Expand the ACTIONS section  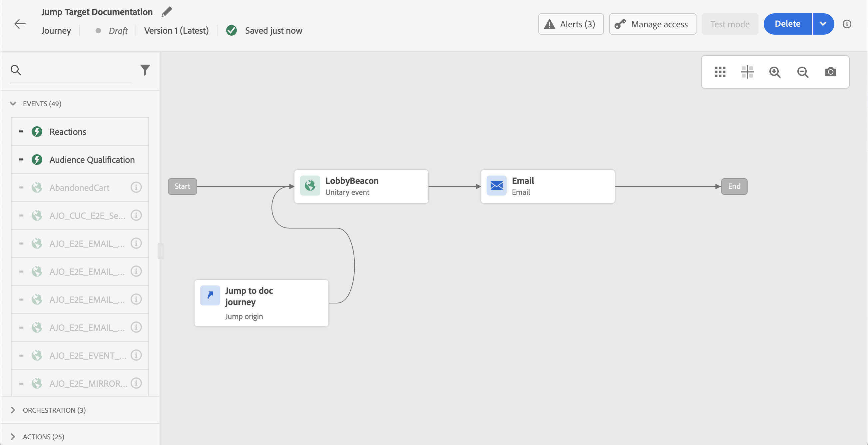13,437
